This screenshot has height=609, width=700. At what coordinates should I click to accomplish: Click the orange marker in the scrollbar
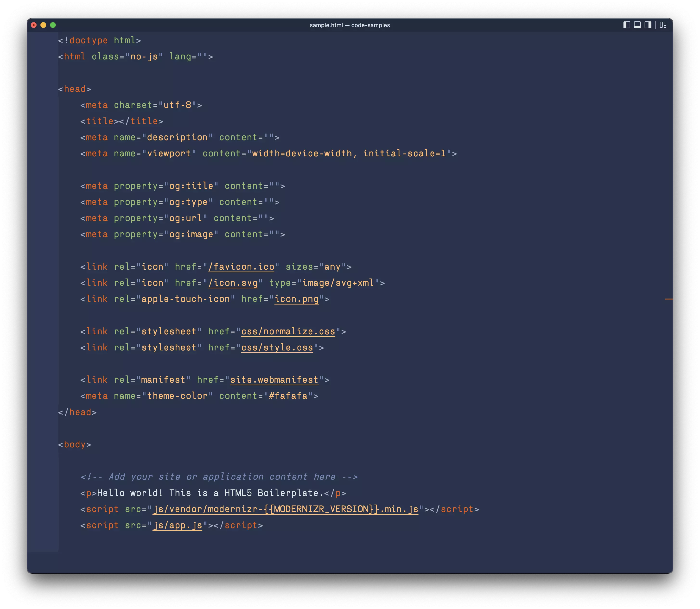pyautogui.click(x=668, y=299)
